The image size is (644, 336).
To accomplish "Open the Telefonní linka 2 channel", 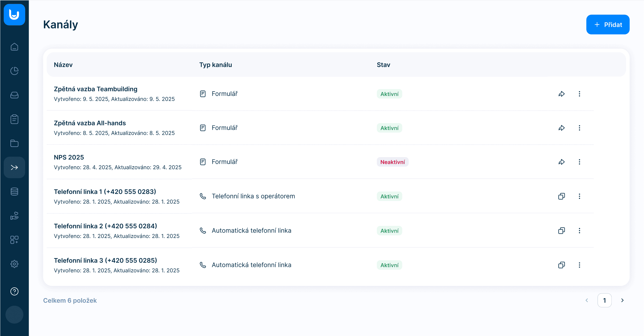I will pyautogui.click(x=105, y=226).
